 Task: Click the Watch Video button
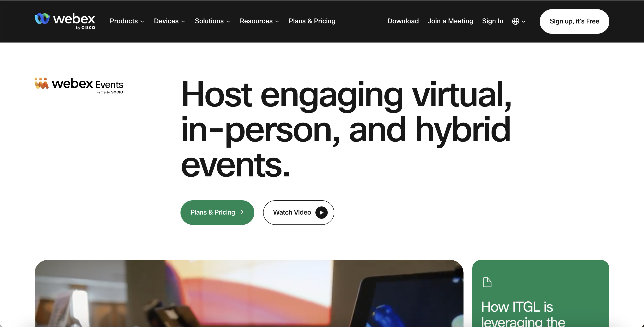tap(299, 212)
